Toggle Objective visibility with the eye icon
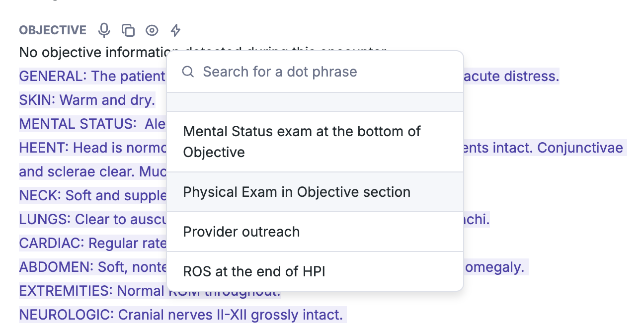Image resolution: width=644 pixels, height=334 pixels. (152, 30)
